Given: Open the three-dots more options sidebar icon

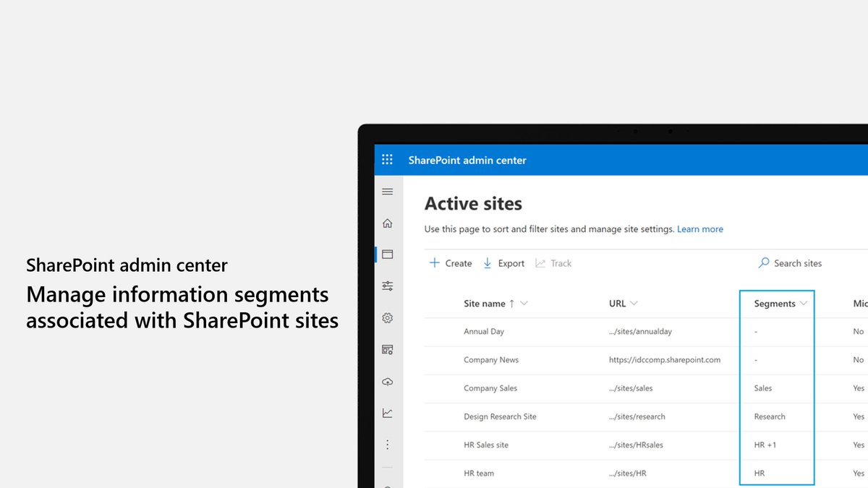Looking at the screenshot, I should 388,445.
